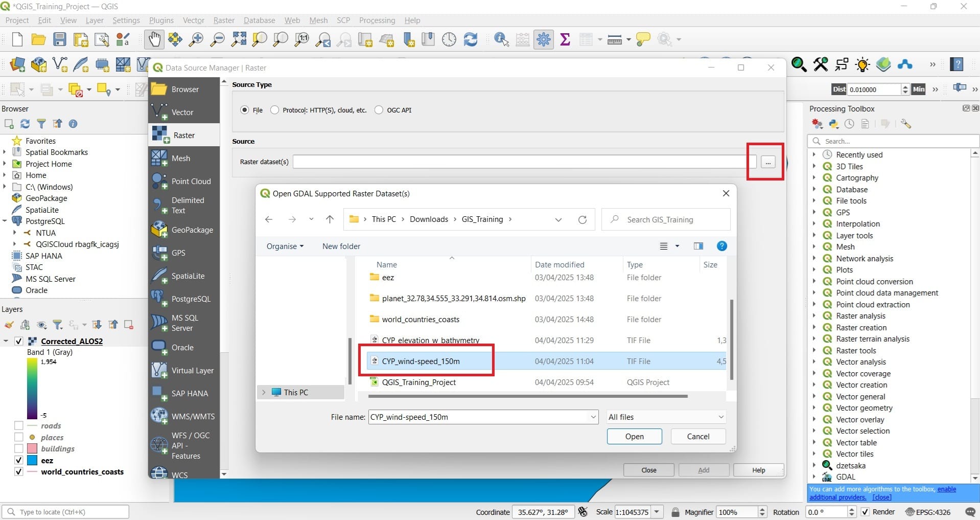This screenshot has width=980, height=520.
Task: Toggle visibility of roads layer
Action: (x=19, y=425)
